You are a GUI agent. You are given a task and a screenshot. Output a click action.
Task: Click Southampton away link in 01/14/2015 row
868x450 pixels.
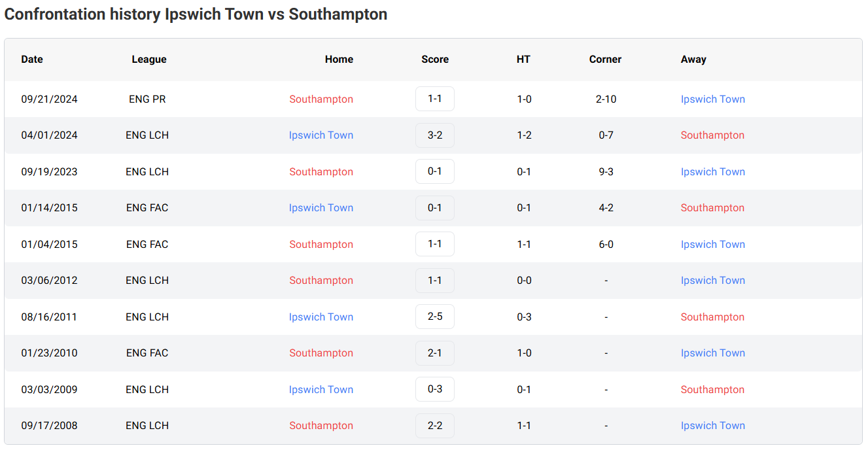pos(712,208)
